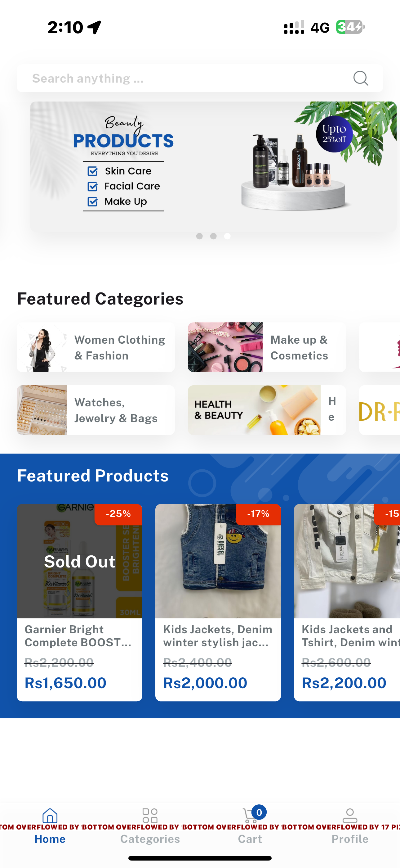Open Health & Beauty category card

click(x=267, y=410)
